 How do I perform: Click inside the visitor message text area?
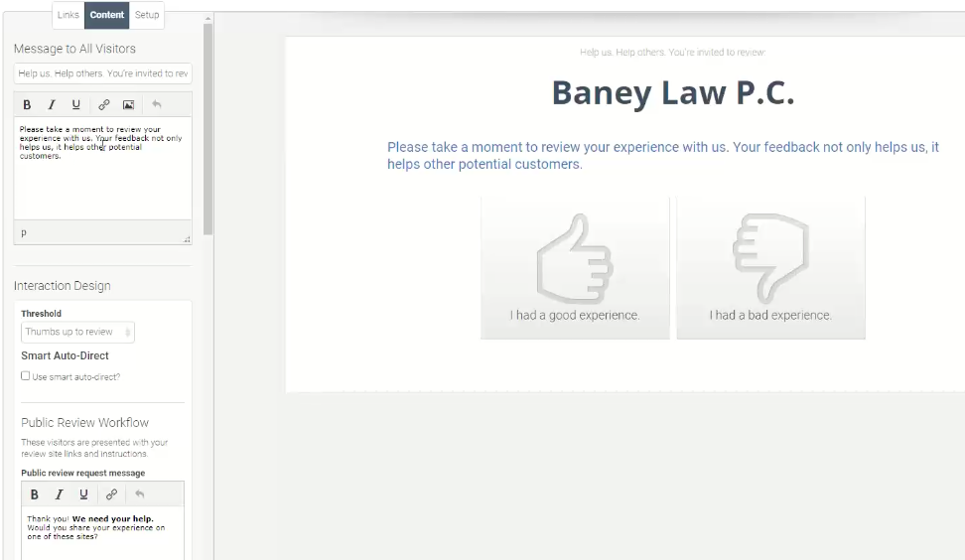click(103, 168)
